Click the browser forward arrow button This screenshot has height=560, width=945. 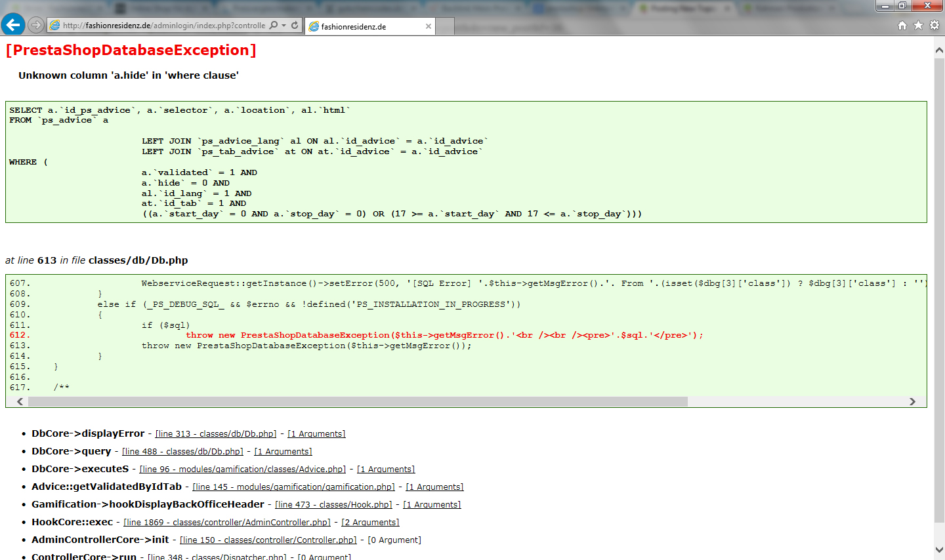[x=36, y=26]
